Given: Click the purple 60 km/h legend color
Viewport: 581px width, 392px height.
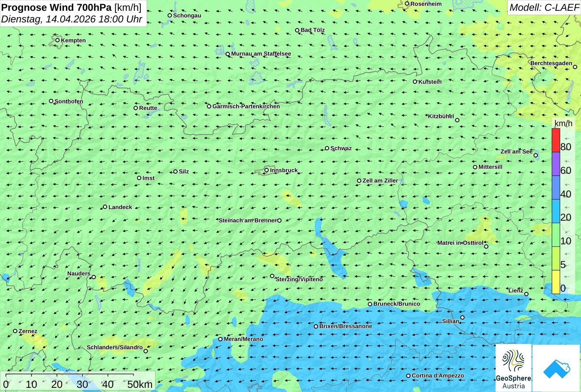Looking at the screenshot, I should pyautogui.click(x=556, y=164).
